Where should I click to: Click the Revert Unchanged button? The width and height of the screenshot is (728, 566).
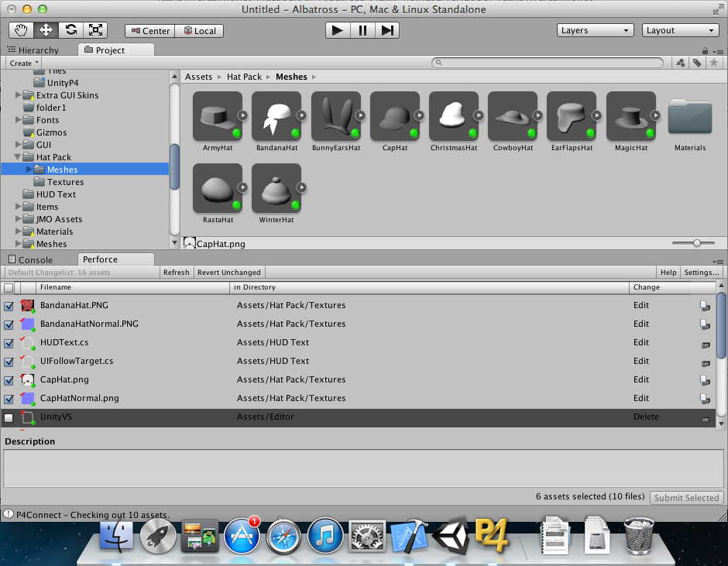pyautogui.click(x=229, y=272)
